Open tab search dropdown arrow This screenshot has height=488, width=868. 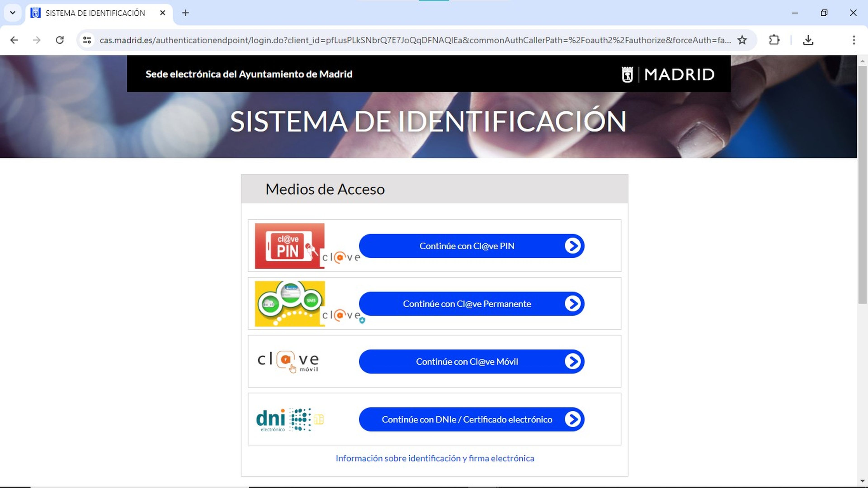point(13,13)
